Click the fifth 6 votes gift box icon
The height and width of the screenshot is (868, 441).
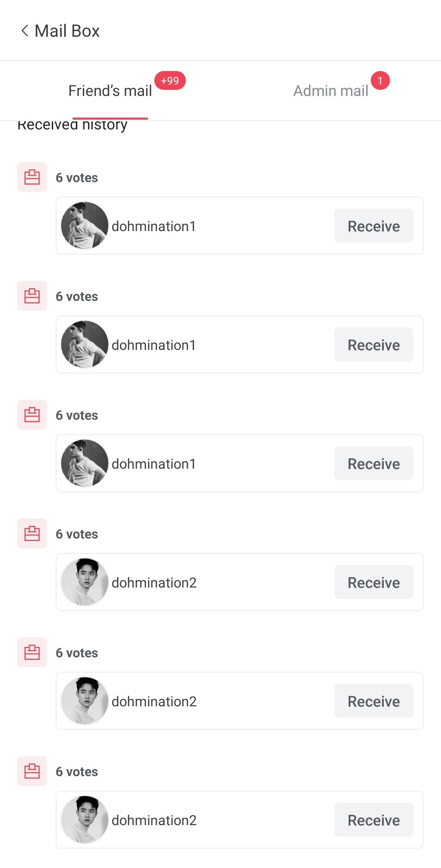[x=32, y=652]
